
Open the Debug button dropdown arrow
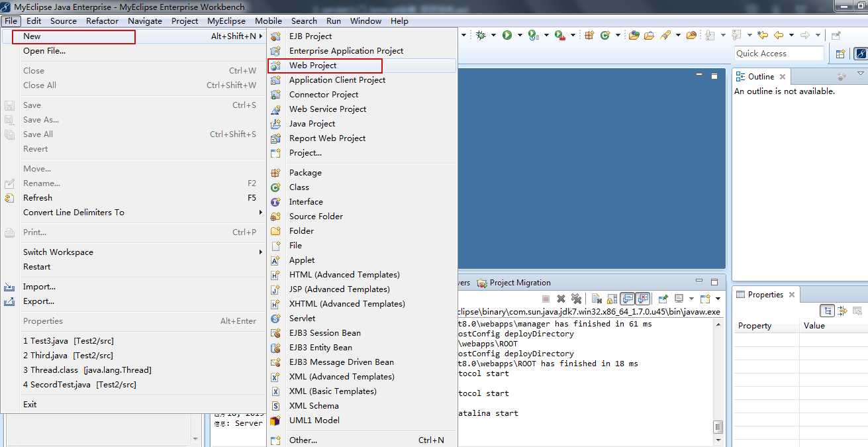pyautogui.click(x=493, y=35)
